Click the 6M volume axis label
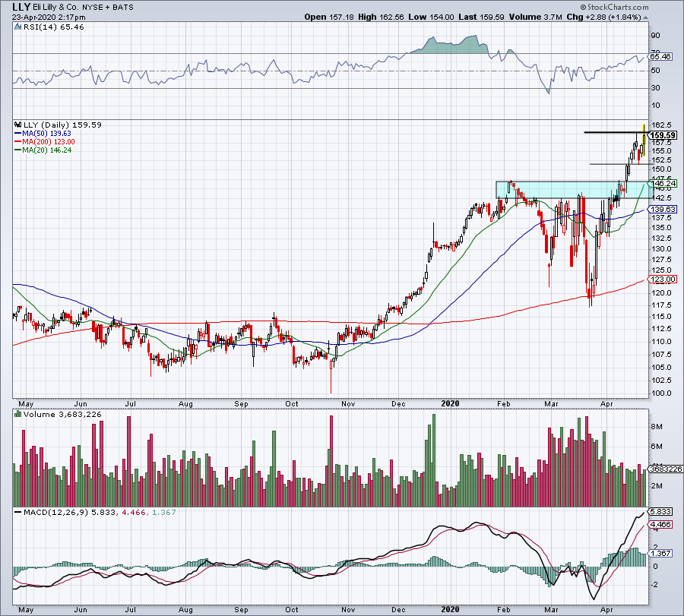Image resolution: width=684 pixels, height=616 pixels. (x=657, y=446)
